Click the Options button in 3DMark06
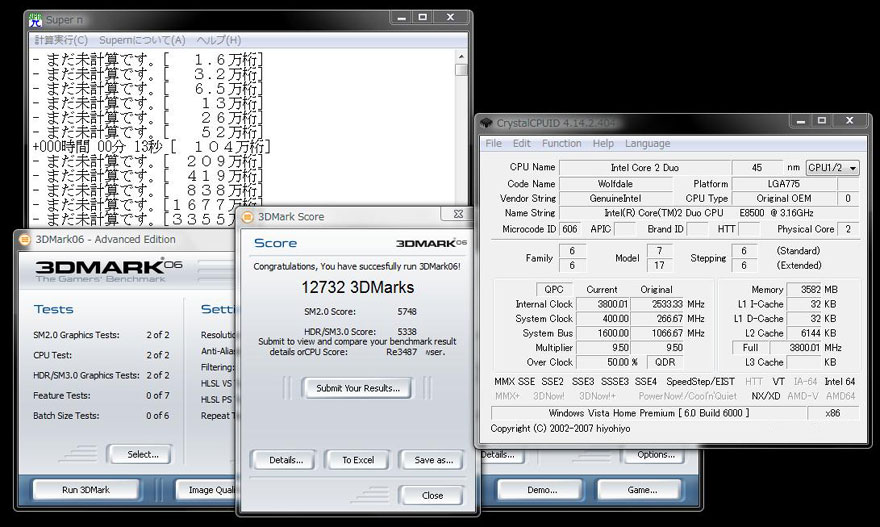This screenshot has width=880, height=527. 656,455
